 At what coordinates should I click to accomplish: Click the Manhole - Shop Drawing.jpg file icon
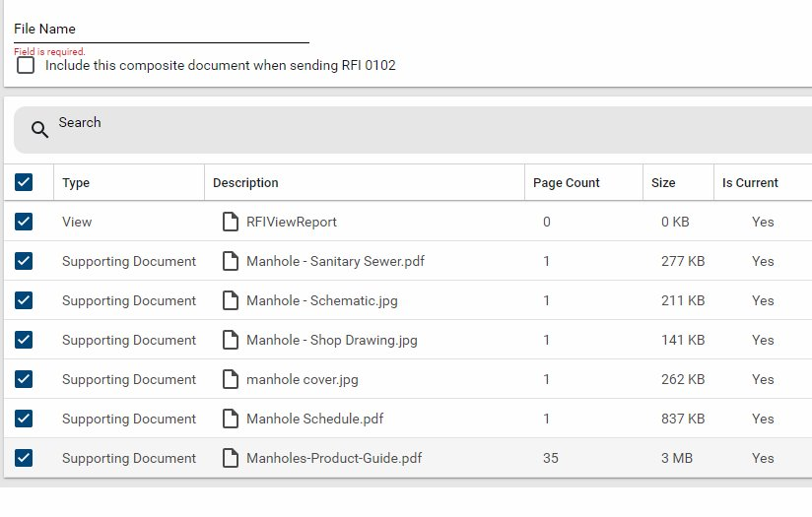pyautogui.click(x=231, y=340)
